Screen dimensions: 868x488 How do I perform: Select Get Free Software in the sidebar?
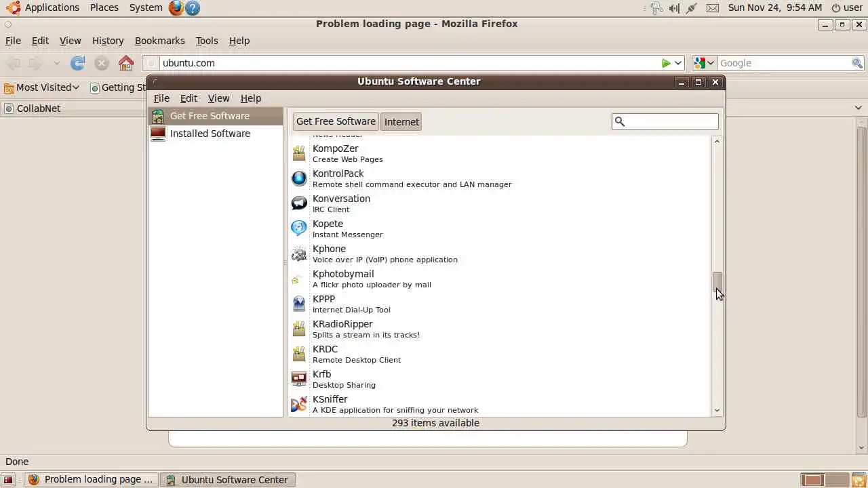point(216,116)
